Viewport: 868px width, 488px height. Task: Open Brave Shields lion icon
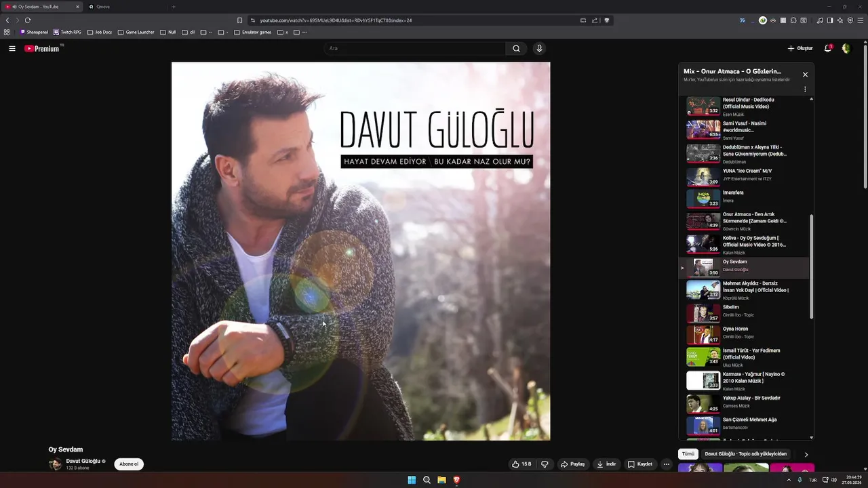[607, 20]
